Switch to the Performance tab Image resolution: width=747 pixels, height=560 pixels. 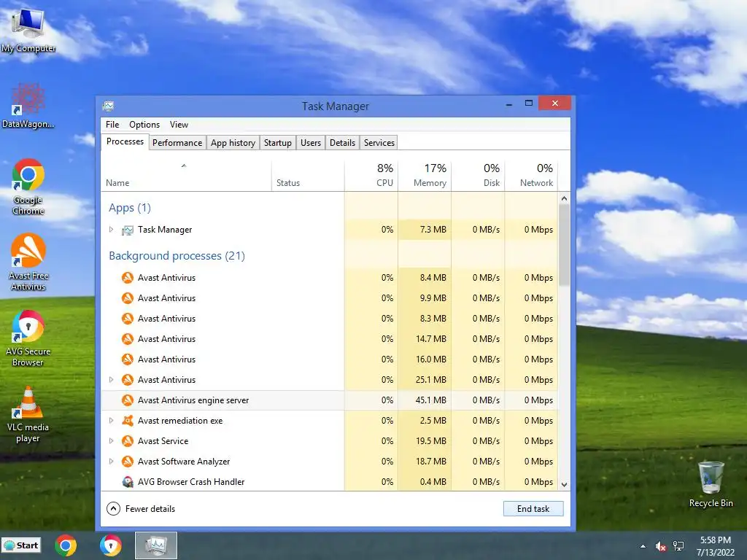[177, 143]
